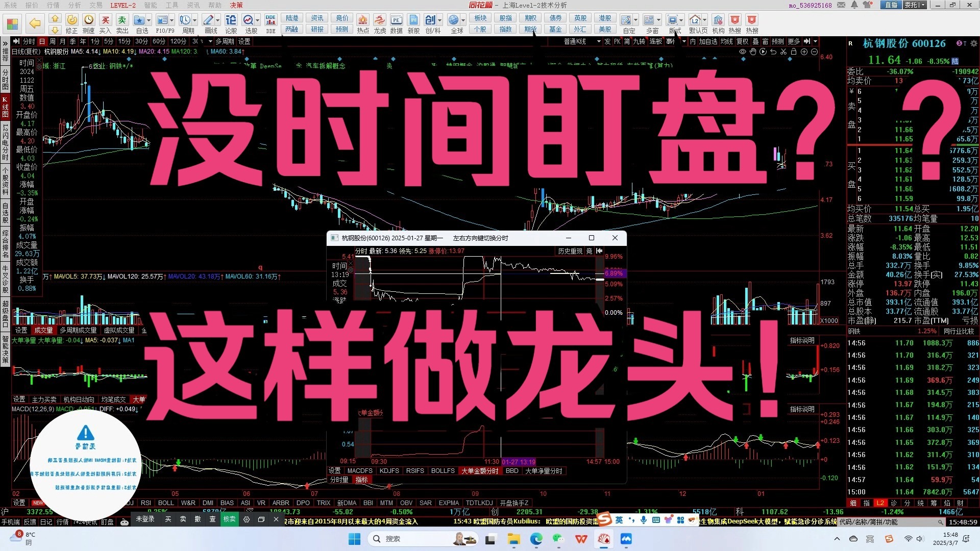980x551 pixels.
Task: Open the DDE analysis icon
Action: pos(271,20)
